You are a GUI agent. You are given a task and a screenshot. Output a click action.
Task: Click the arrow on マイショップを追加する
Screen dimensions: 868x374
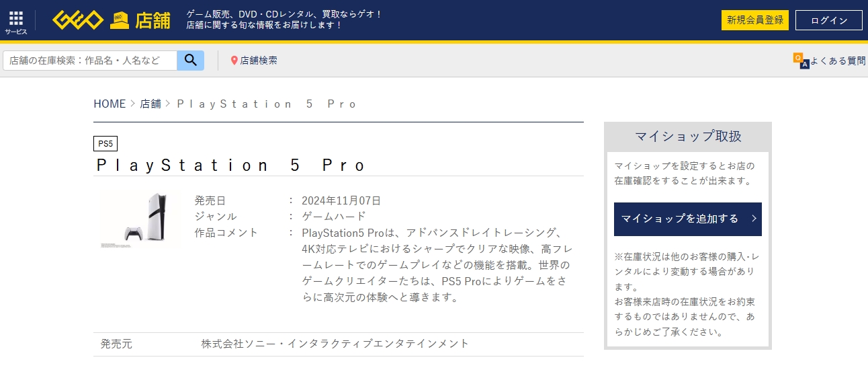point(754,219)
